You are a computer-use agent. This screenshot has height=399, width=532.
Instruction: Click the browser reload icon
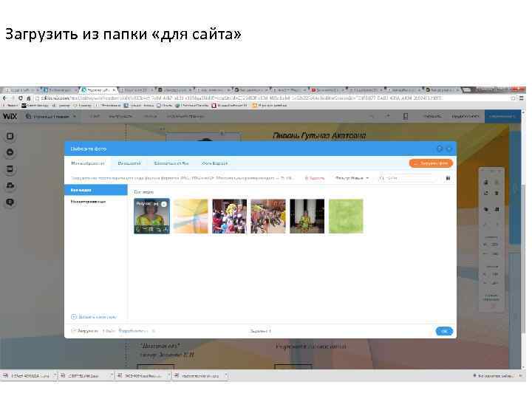pos(21,98)
